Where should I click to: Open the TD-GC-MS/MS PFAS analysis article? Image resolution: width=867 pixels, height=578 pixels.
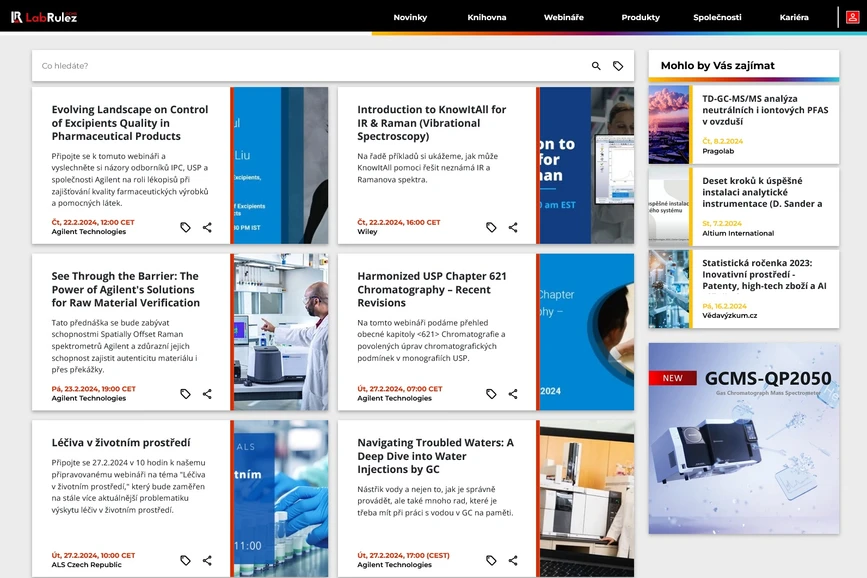click(x=763, y=110)
